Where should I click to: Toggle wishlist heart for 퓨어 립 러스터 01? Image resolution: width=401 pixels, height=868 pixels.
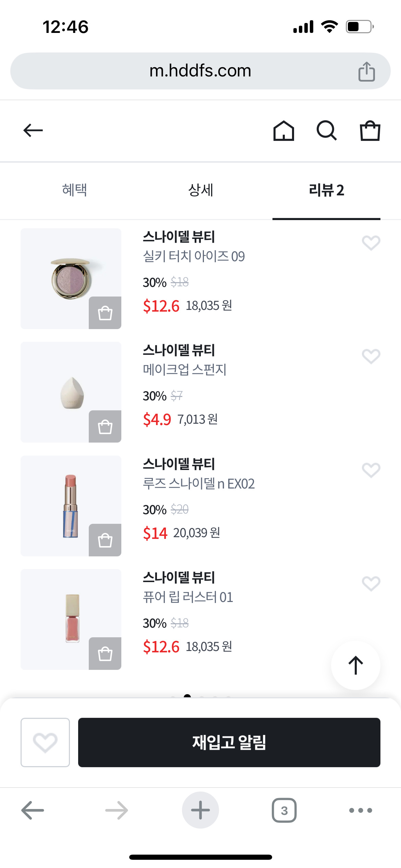pyautogui.click(x=371, y=583)
